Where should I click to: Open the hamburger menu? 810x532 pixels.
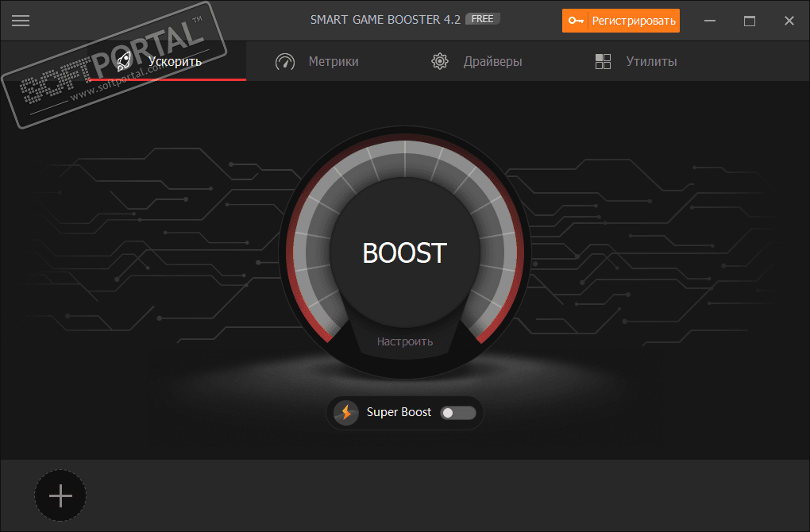point(21,21)
